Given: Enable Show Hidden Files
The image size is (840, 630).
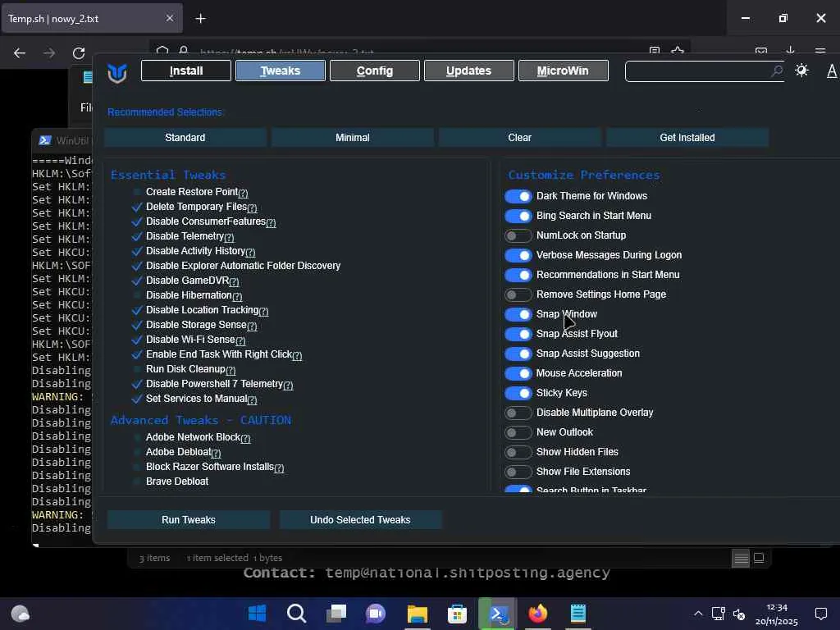Looking at the screenshot, I should click(518, 452).
